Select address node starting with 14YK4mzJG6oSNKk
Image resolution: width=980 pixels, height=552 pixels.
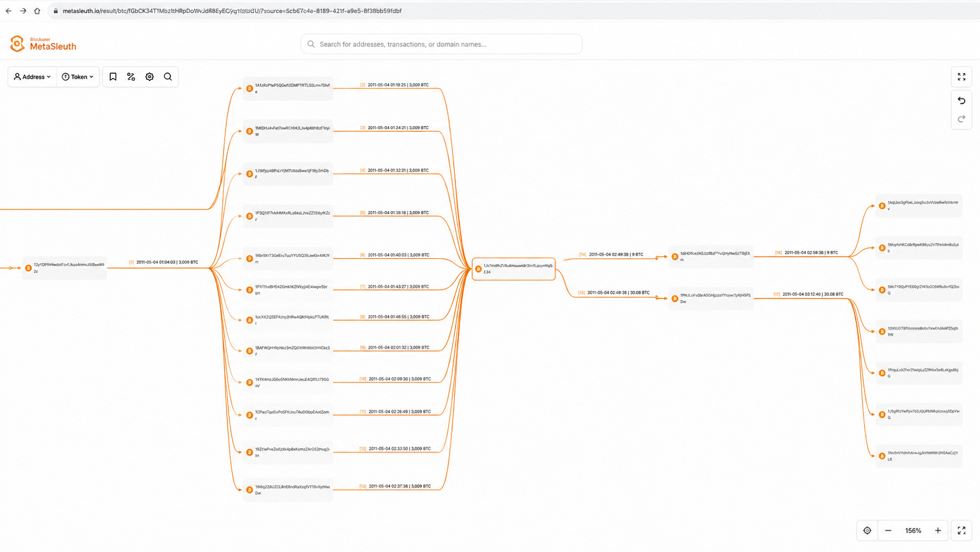coord(288,382)
